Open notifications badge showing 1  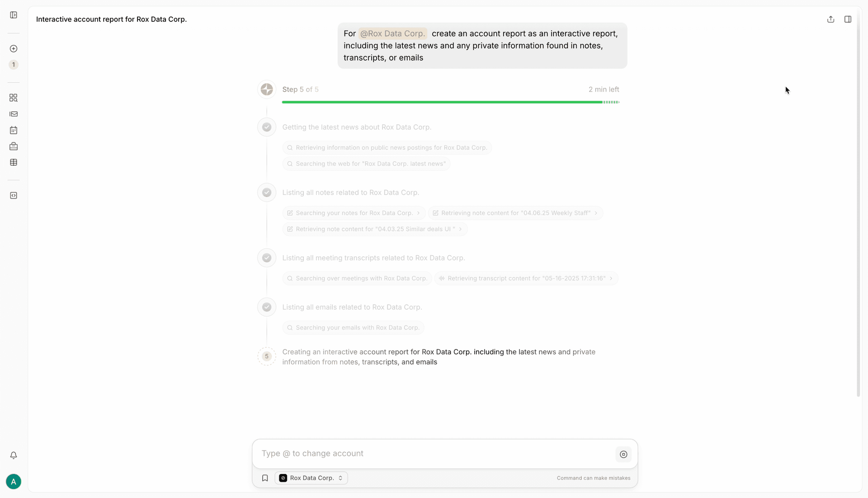tap(14, 65)
